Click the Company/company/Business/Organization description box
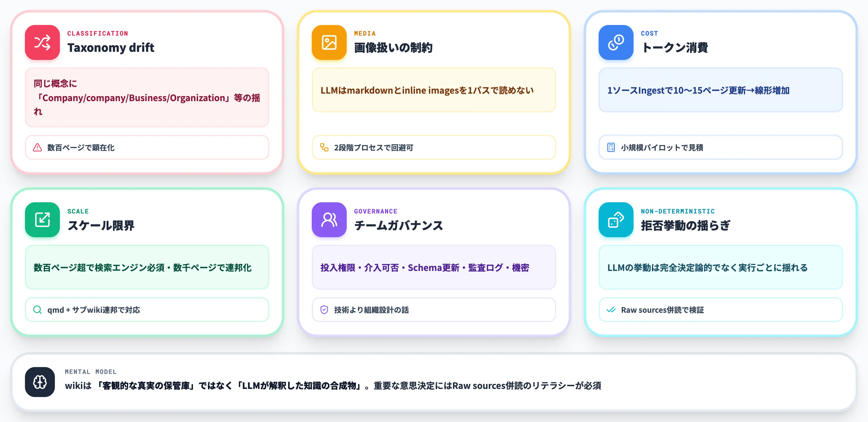 [147, 97]
